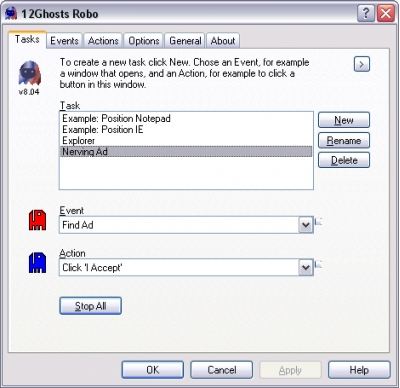Click the Stop All button

tap(90, 306)
